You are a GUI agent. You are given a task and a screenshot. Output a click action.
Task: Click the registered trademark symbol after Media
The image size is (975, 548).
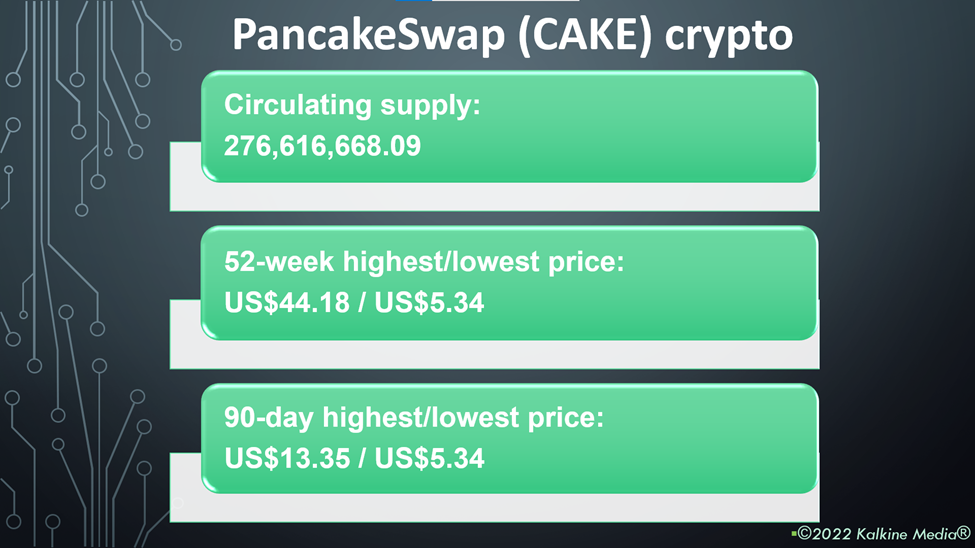coord(963,532)
